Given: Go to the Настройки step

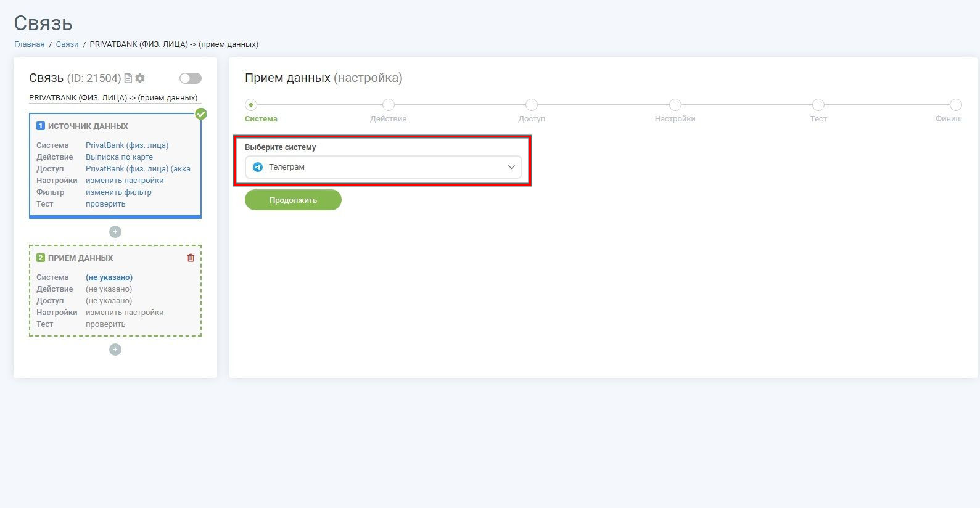Looking at the screenshot, I should (675, 105).
